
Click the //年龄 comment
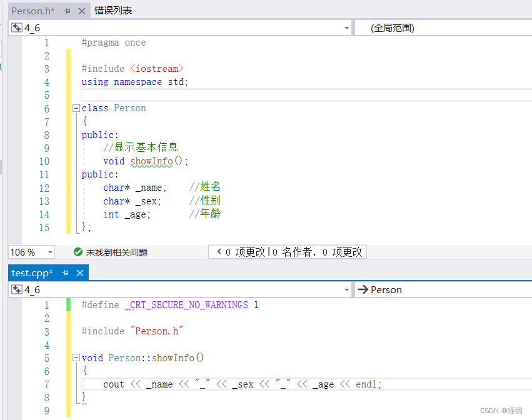204,213
